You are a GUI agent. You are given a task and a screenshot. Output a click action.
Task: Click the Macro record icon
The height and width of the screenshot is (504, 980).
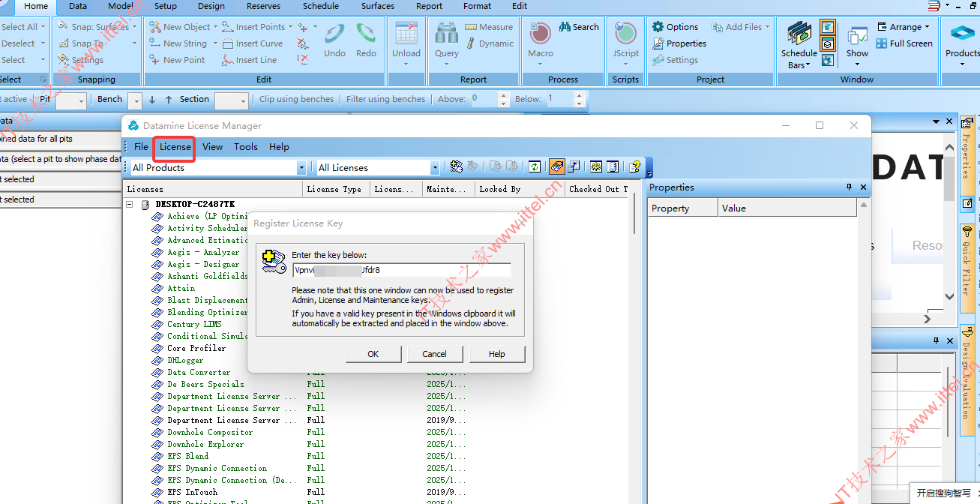(540, 34)
